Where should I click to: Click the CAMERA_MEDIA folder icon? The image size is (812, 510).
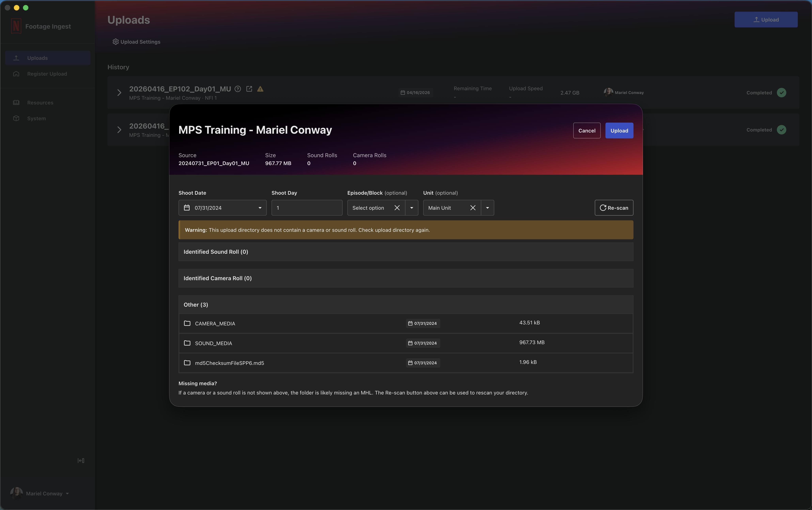187,323
